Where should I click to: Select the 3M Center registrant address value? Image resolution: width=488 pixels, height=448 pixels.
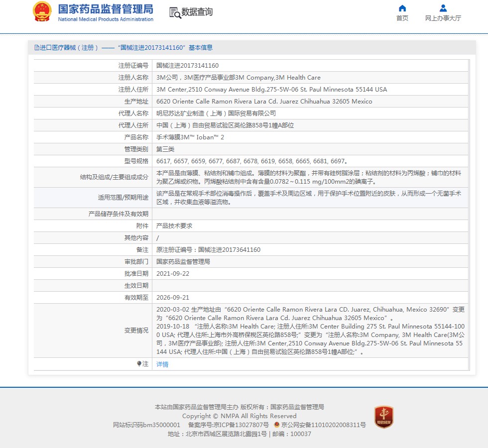pyautogui.click(x=271, y=90)
